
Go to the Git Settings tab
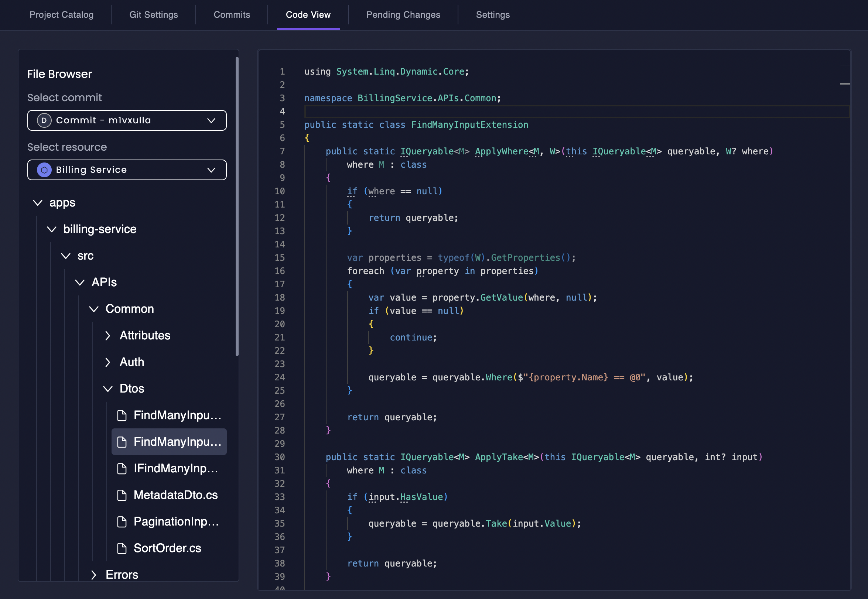[x=154, y=15]
